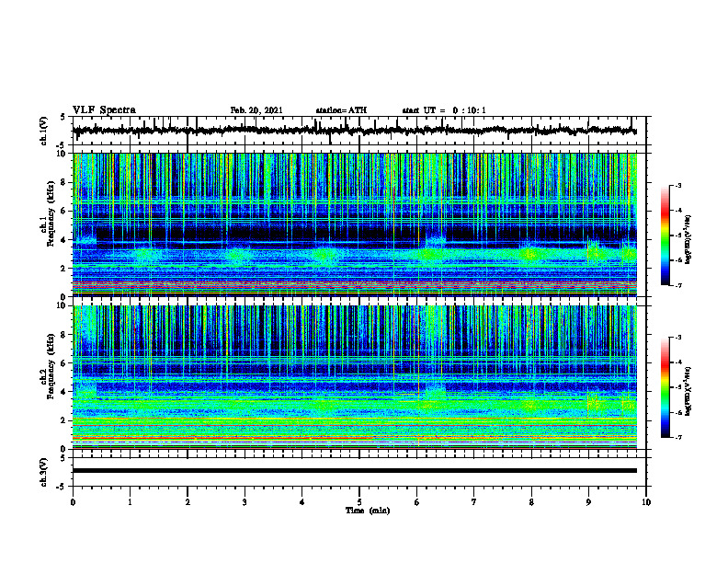Click time axis tick label "7"
This screenshot has height=563, width=728.
click(474, 502)
